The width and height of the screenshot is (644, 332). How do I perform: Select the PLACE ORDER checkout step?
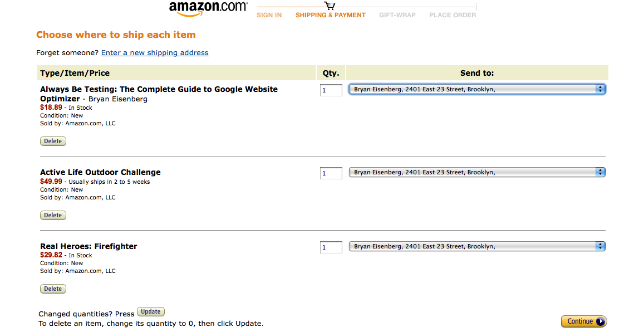452,15
